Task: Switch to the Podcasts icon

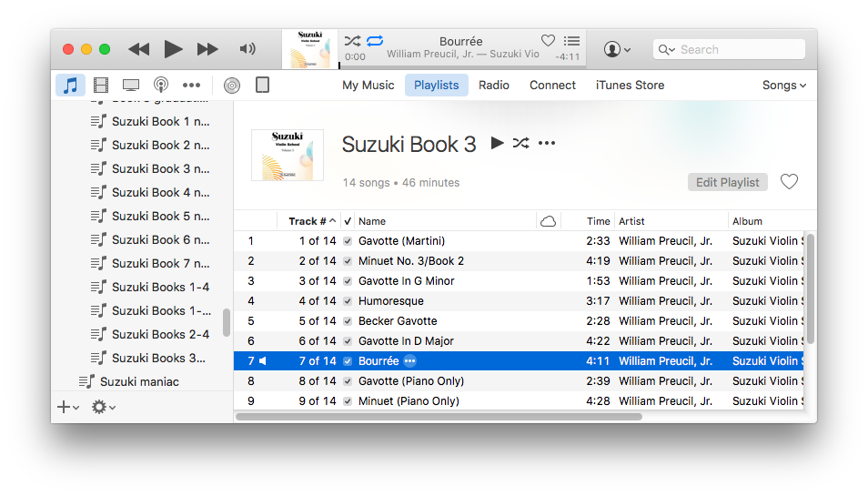Action: [161, 86]
